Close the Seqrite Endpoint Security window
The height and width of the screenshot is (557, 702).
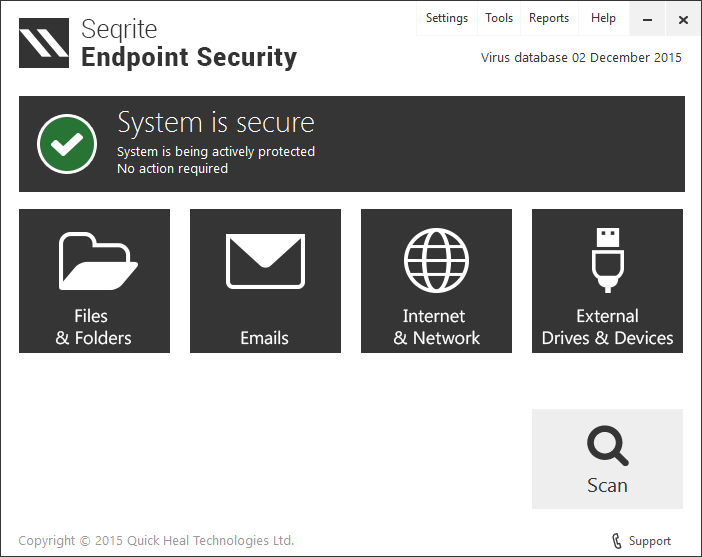[683, 19]
